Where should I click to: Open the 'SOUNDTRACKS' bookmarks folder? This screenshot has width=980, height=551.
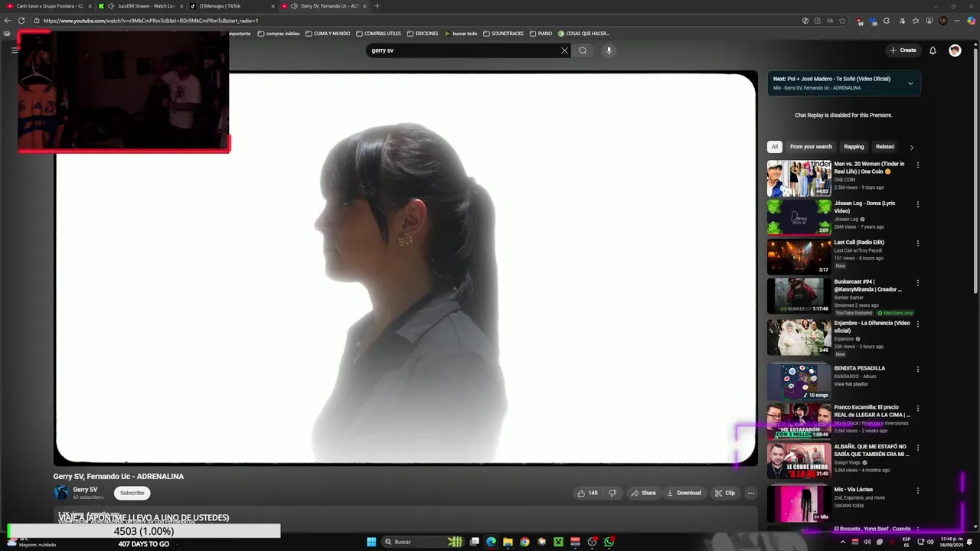503,34
